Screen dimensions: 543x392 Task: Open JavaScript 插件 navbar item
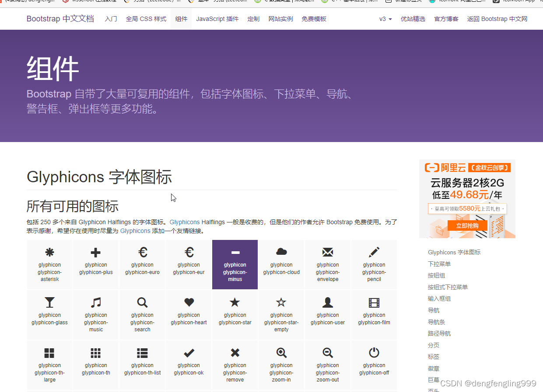pos(217,19)
